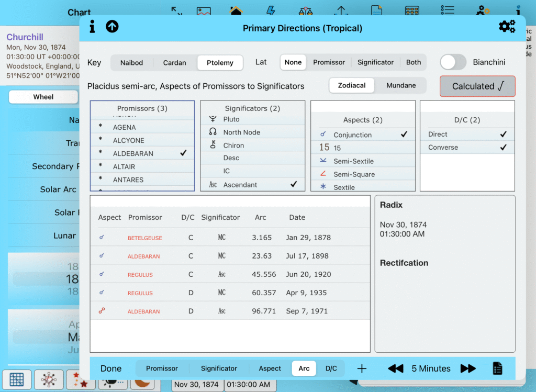The width and height of the screenshot is (536, 392).
Task: Click the up arrow circle icon
Action: tap(112, 27)
